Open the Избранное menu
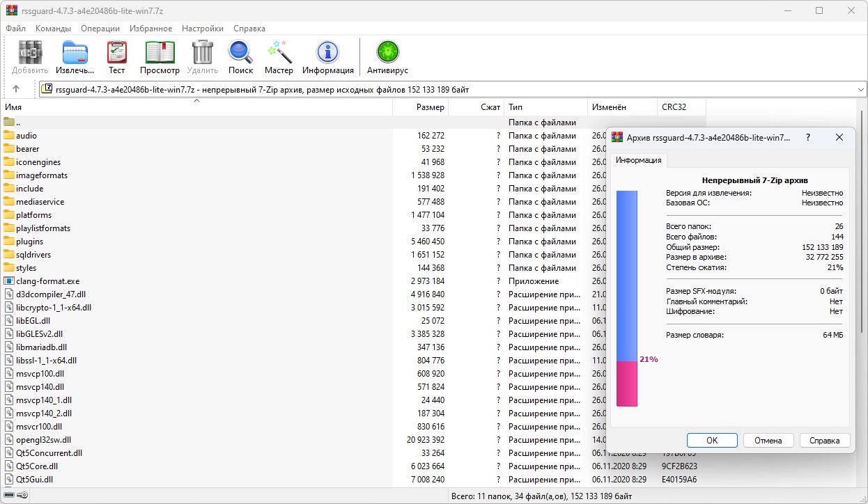868x504 pixels. point(150,29)
